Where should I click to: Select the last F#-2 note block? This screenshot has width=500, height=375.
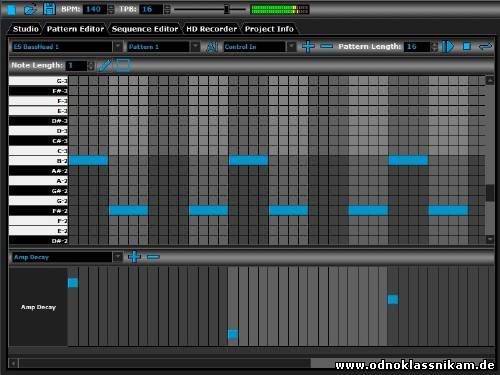tap(448, 210)
